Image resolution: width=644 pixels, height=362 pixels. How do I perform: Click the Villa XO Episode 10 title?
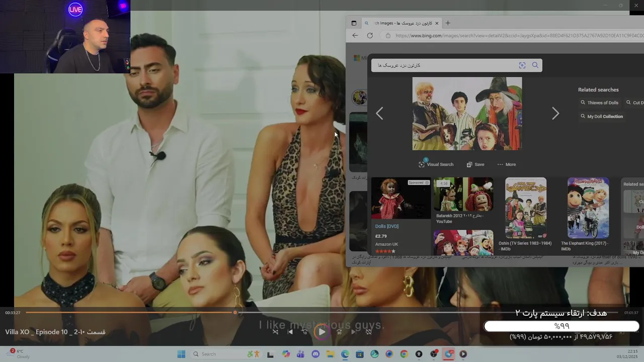pos(55,332)
